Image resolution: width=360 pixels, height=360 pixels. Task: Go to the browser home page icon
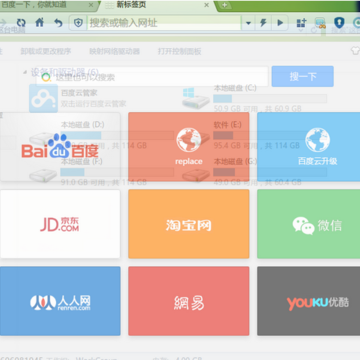[40, 22]
